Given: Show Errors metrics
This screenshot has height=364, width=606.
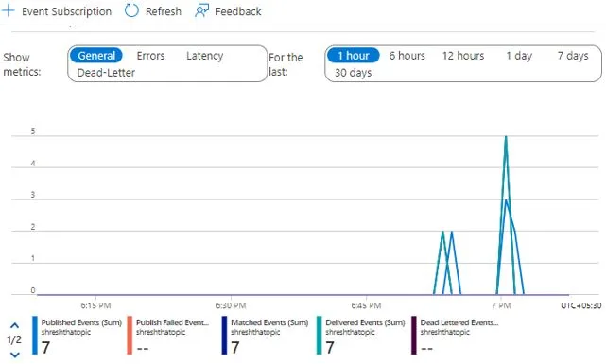Looking at the screenshot, I should (x=150, y=56).
